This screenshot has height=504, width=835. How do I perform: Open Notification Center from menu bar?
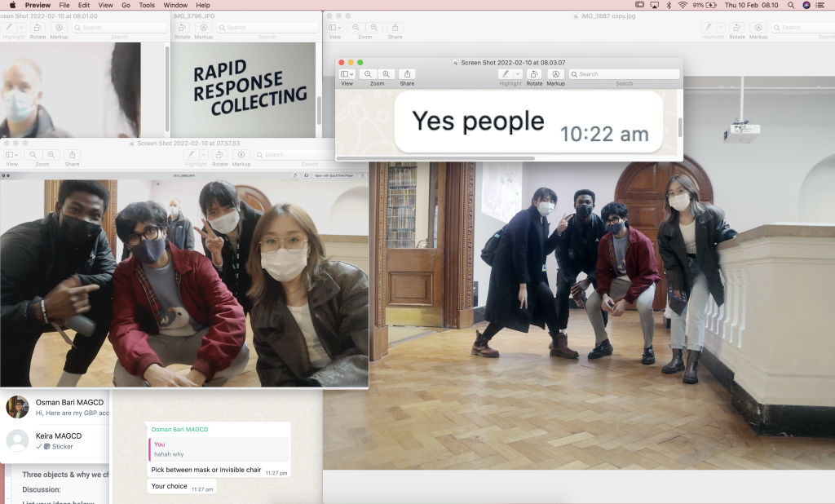(820, 5)
